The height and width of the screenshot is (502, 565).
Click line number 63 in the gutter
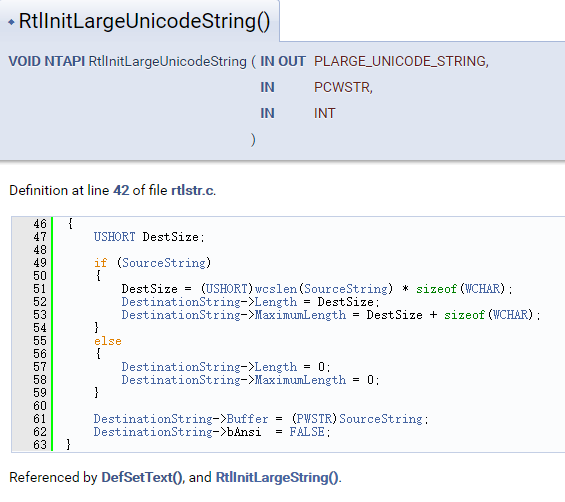click(x=40, y=445)
